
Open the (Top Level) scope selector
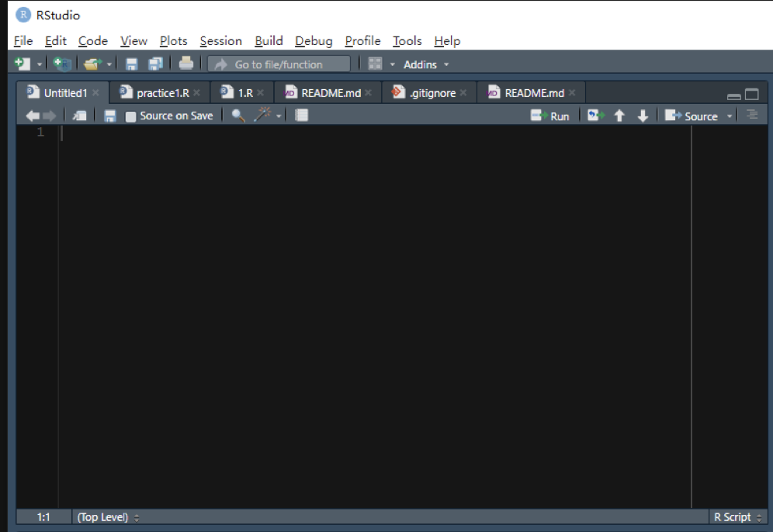click(x=108, y=517)
